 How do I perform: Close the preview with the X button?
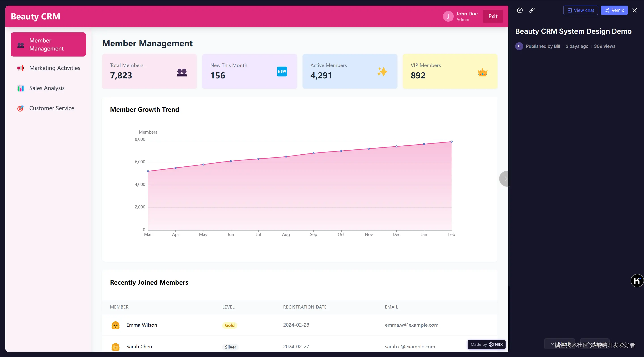[635, 10]
